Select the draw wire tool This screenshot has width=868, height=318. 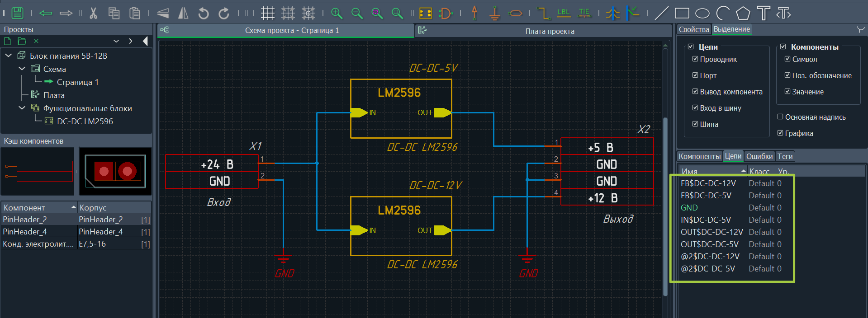pyautogui.click(x=543, y=13)
